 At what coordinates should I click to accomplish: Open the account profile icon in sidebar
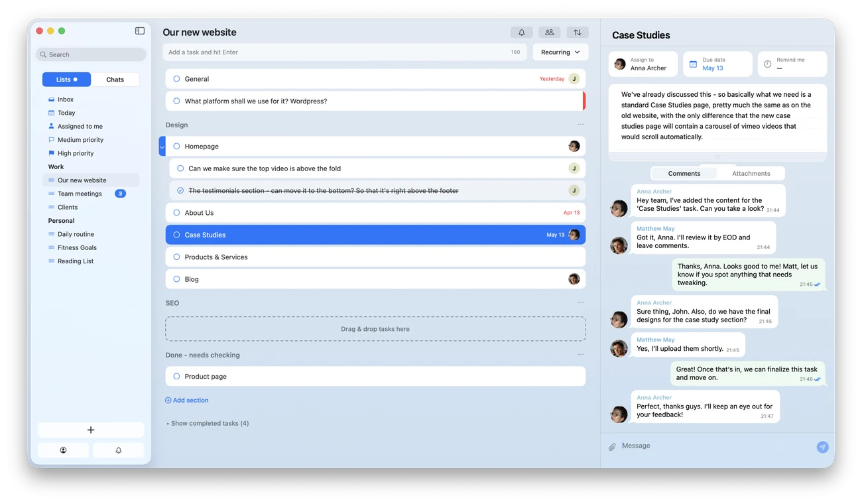click(64, 450)
